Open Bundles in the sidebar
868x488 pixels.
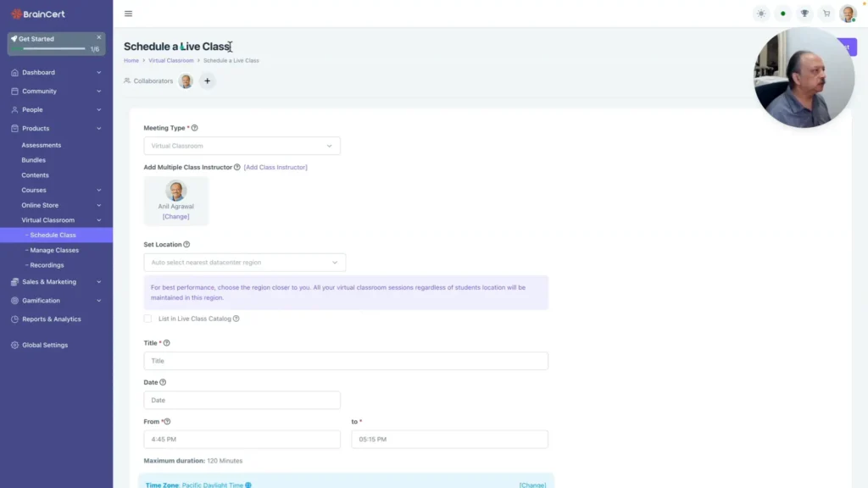point(34,160)
